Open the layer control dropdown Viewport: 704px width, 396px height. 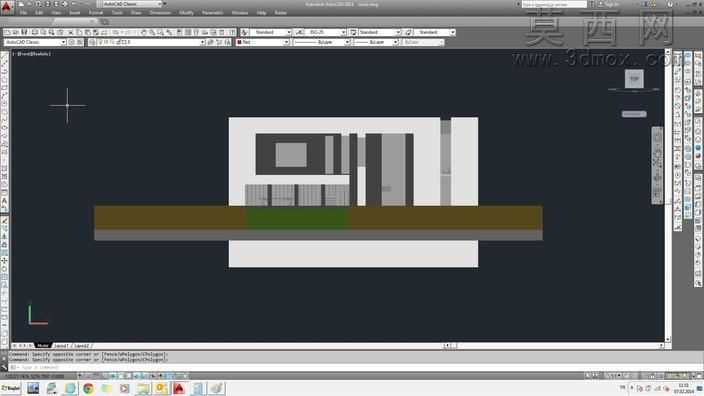coord(151,42)
